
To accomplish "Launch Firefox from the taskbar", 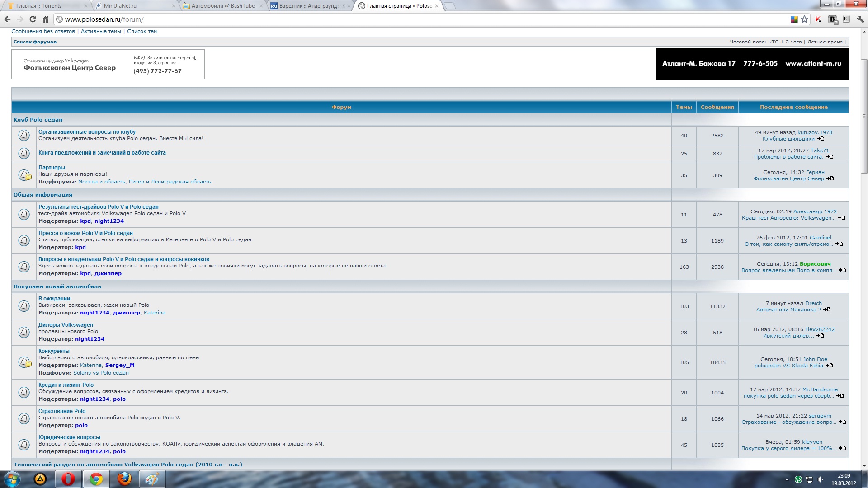I will tap(124, 479).
